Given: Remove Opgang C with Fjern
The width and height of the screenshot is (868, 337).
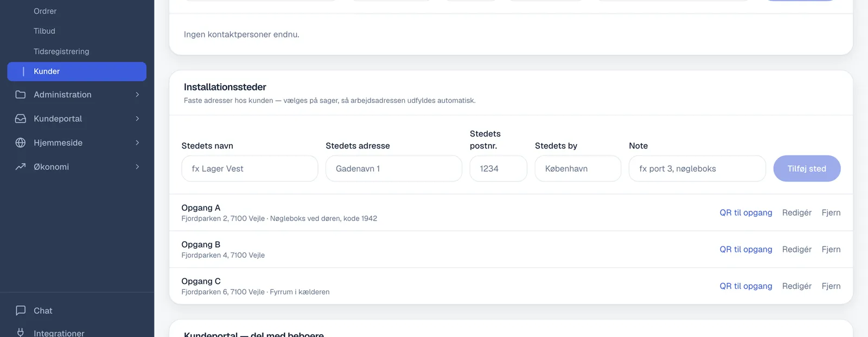Looking at the screenshot, I should click(831, 286).
